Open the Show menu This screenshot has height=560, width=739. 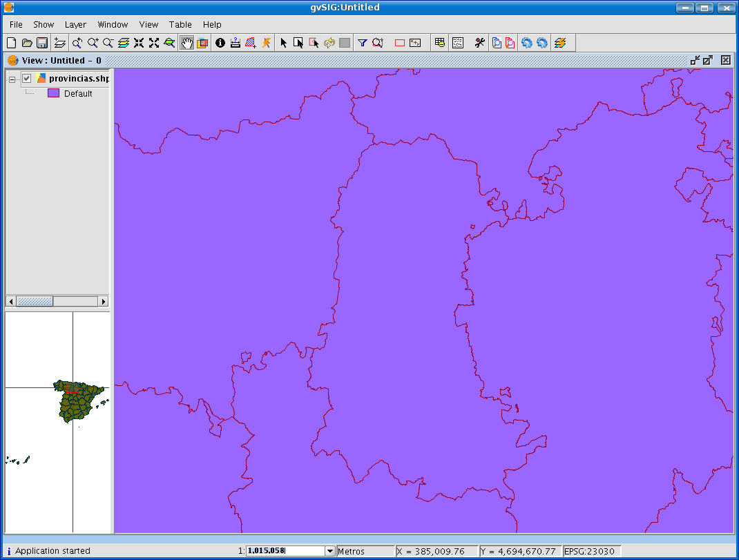tap(44, 24)
